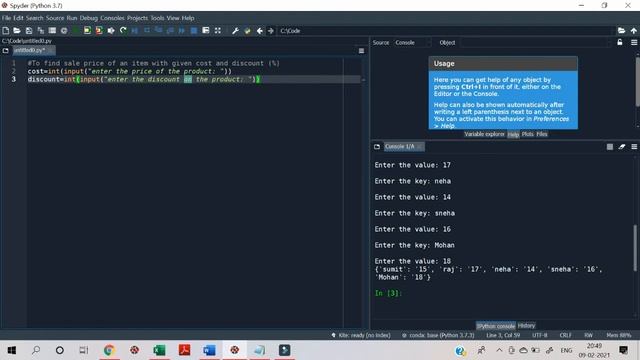Run file with the green play icon

point(76,31)
